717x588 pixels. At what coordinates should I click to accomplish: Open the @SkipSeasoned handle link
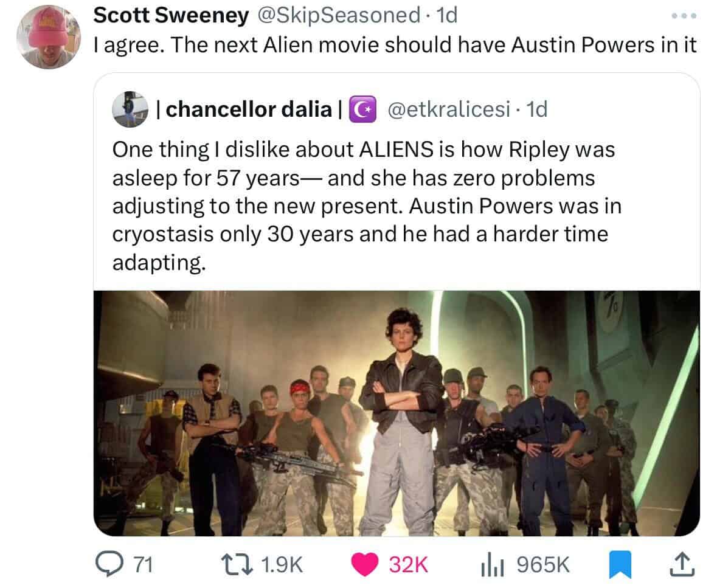coord(339,15)
